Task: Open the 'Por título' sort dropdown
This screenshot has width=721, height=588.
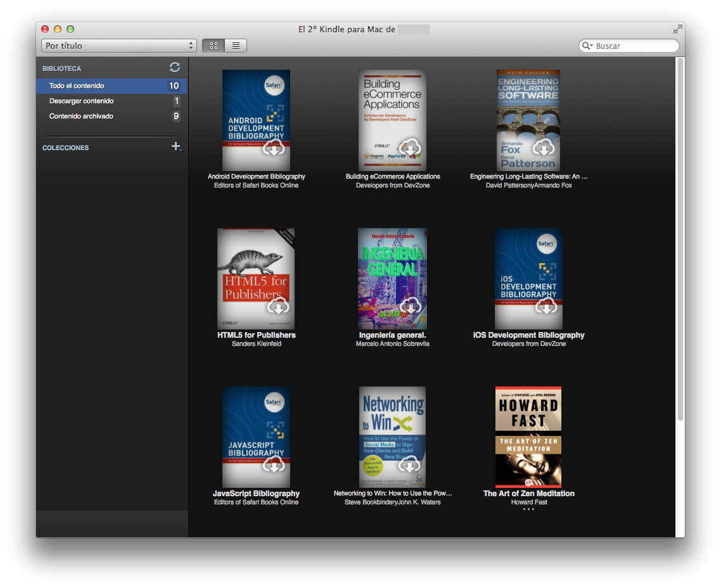Action: click(x=119, y=46)
